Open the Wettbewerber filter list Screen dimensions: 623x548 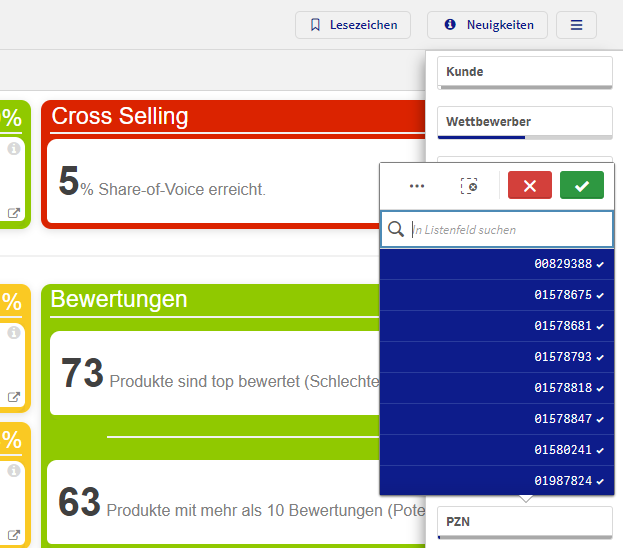[x=525, y=122]
